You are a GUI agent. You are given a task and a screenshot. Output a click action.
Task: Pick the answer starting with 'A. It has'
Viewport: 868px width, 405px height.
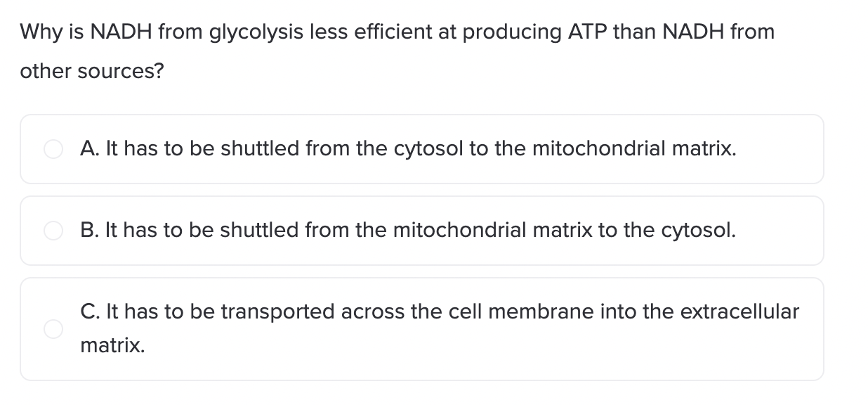click(x=409, y=149)
